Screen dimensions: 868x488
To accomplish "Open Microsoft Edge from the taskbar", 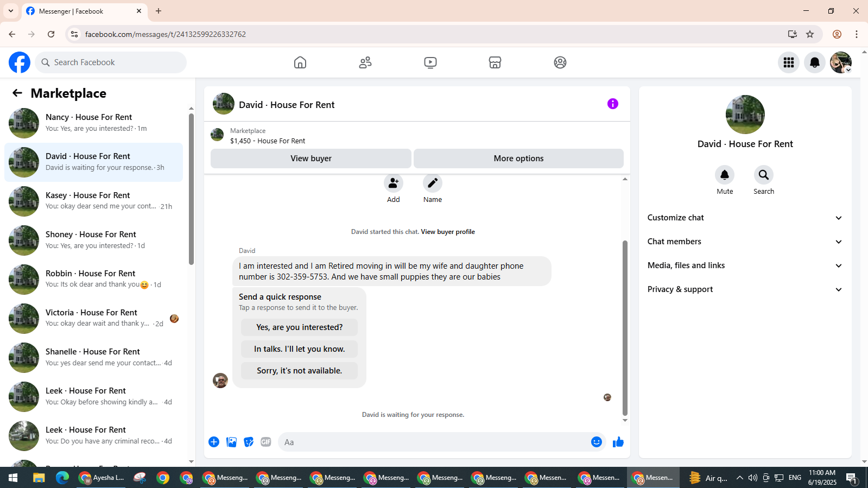I will [62, 478].
